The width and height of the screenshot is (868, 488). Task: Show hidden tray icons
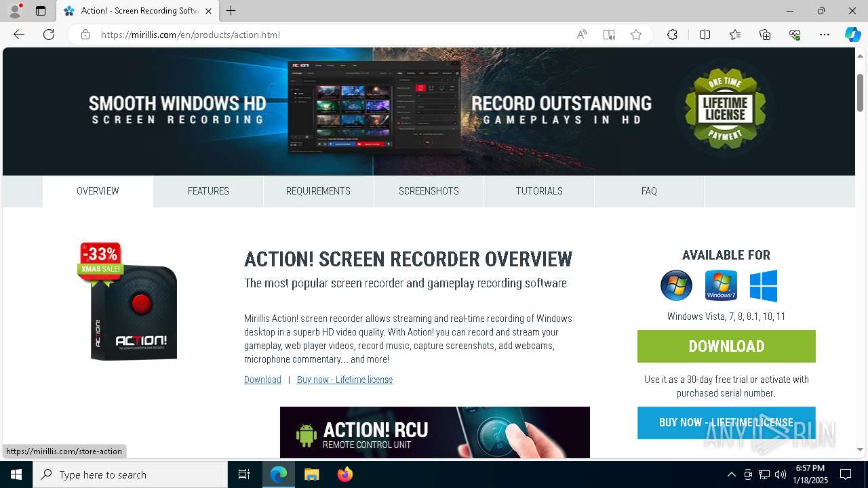[731, 474]
